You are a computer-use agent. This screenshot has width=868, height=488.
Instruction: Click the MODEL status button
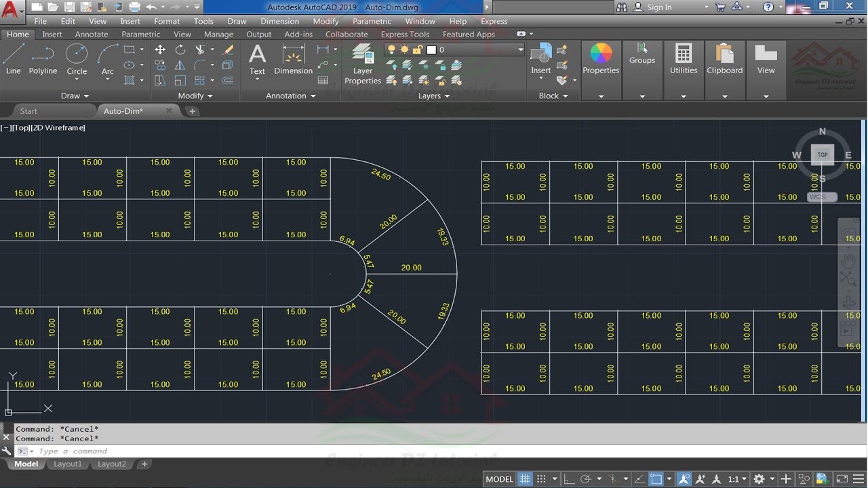(500, 479)
